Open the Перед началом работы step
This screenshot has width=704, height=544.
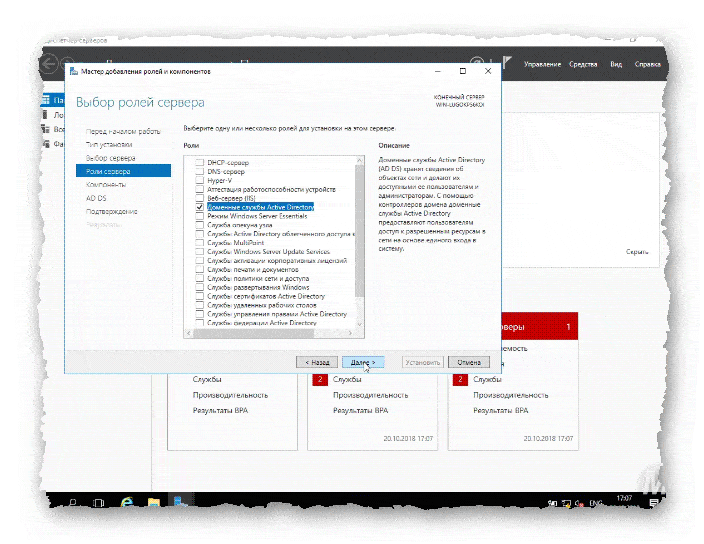pos(123,132)
